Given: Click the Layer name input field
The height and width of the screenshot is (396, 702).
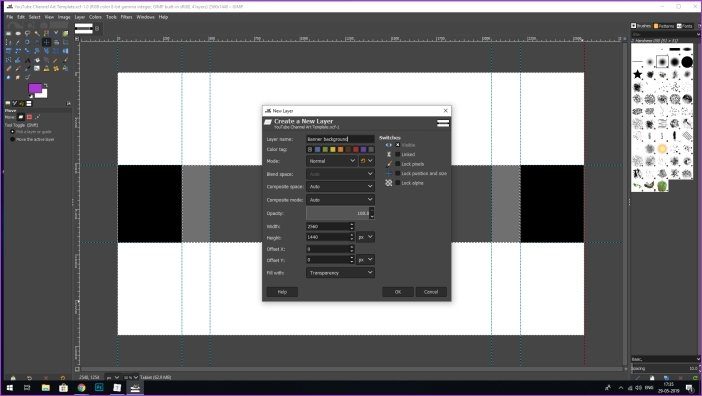Looking at the screenshot, I should coord(340,139).
